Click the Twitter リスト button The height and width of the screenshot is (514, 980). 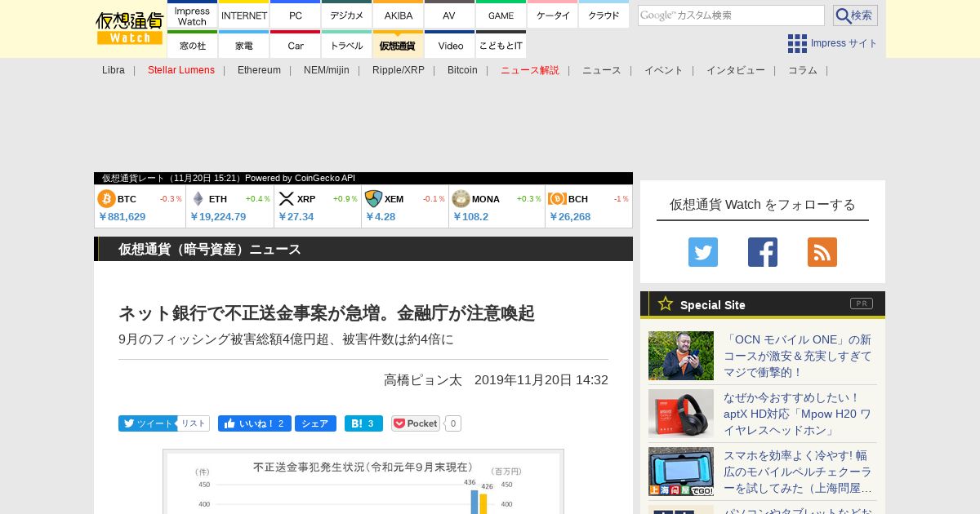tap(194, 423)
